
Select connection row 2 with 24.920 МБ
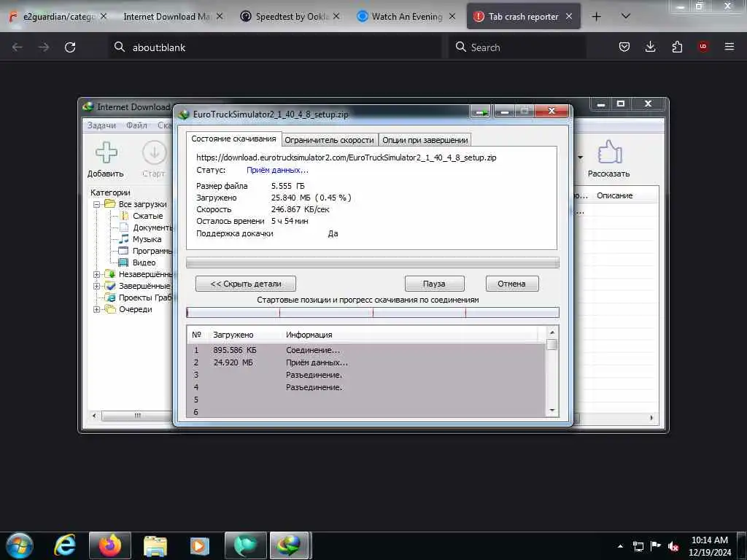(367, 362)
